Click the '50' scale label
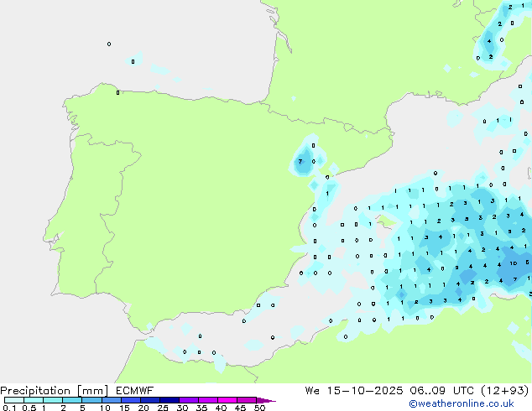Viewport: 532px width, 411px height. coord(259,408)
